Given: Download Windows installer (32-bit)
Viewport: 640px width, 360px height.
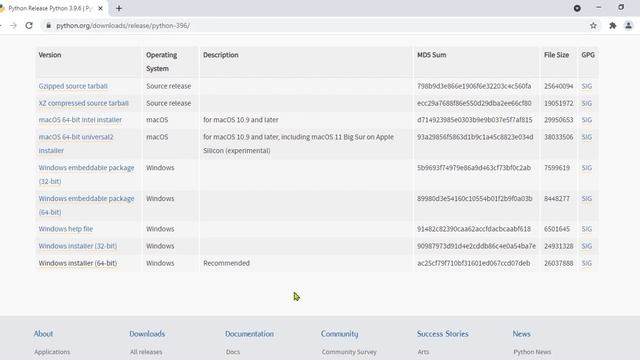Looking at the screenshot, I should click(78, 246).
